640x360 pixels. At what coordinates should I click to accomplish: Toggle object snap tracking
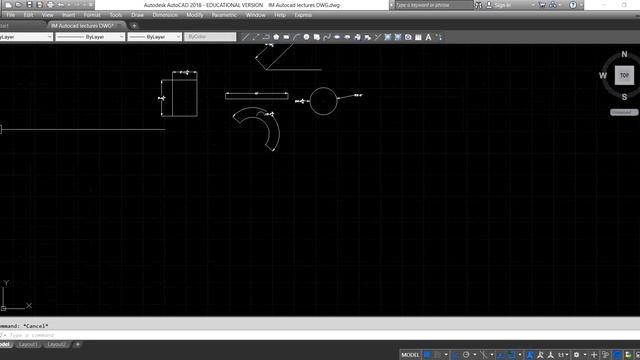point(501,355)
